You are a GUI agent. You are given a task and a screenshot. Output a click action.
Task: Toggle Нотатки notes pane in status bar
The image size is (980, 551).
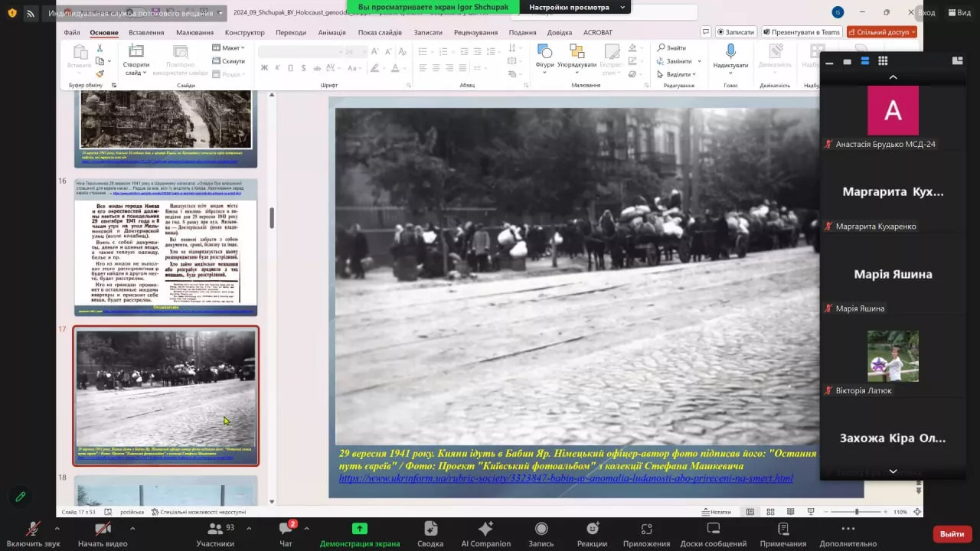[x=717, y=512]
